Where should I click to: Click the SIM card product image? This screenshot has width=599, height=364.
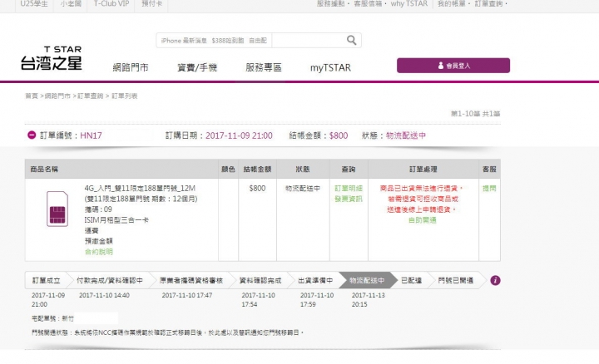tap(57, 209)
